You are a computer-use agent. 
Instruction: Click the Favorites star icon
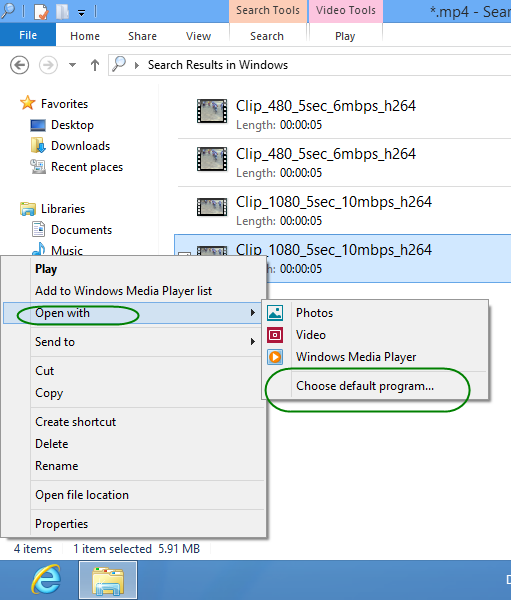28,103
